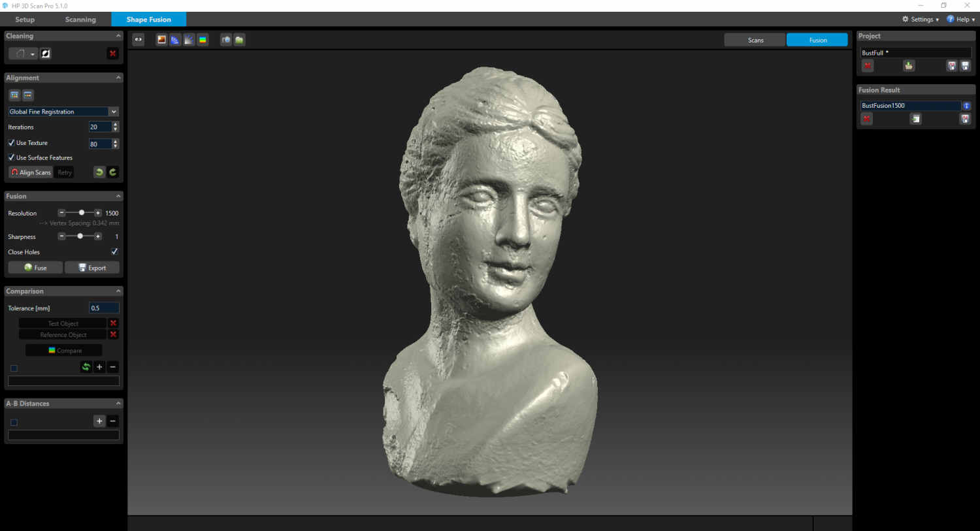This screenshot has width=980, height=531.
Task: Collapse the Comparison panel
Action: [118, 291]
